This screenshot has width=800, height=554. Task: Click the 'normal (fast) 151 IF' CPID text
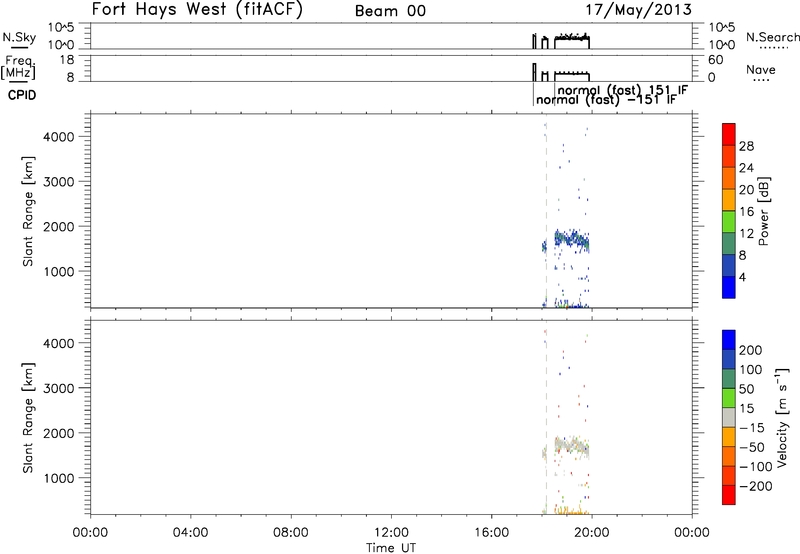622,90
